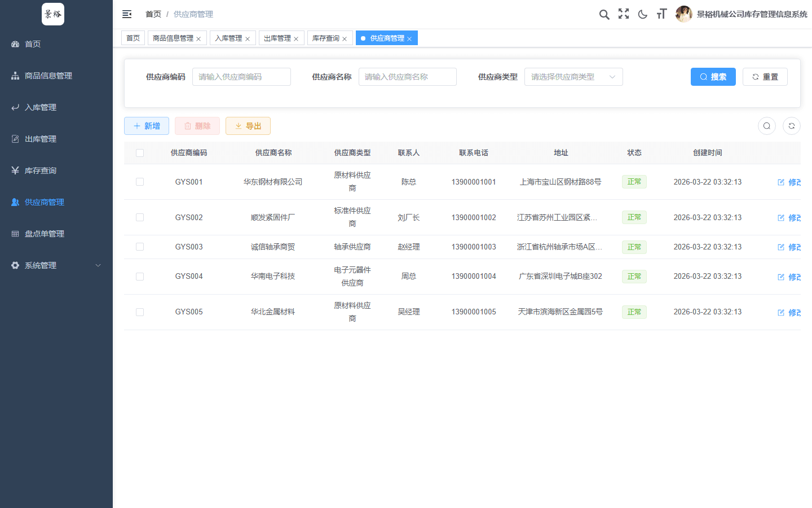This screenshot has height=508, width=812.
Task: Click the 新增 button
Action: [x=147, y=126]
